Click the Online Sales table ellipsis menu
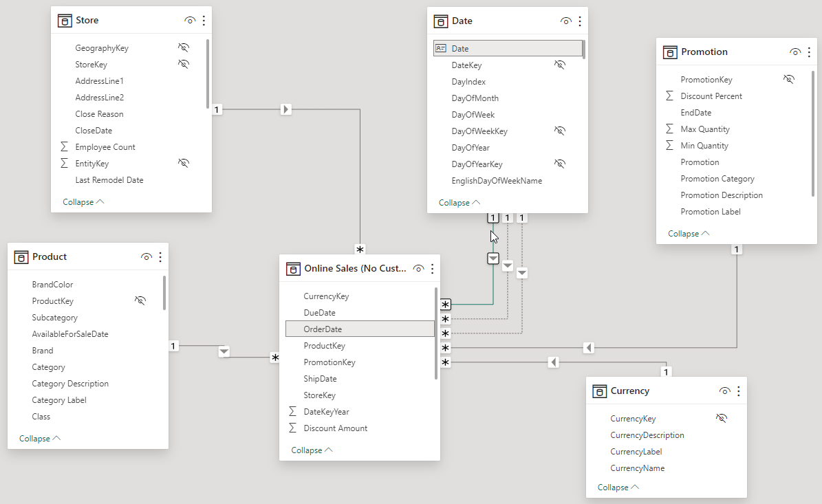Screen dimensions: 822x504 pyautogui.click(x=433, y=269)
